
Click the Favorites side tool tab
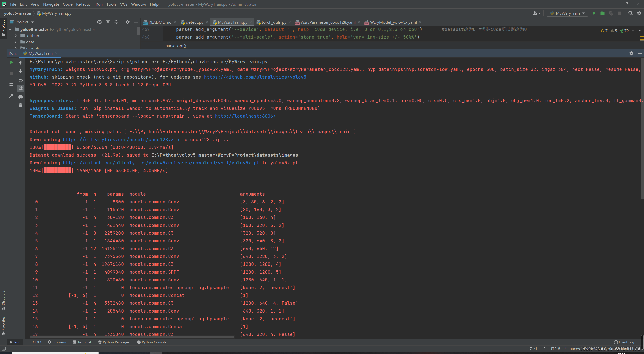pyautogui.click(x=3, y=326)
